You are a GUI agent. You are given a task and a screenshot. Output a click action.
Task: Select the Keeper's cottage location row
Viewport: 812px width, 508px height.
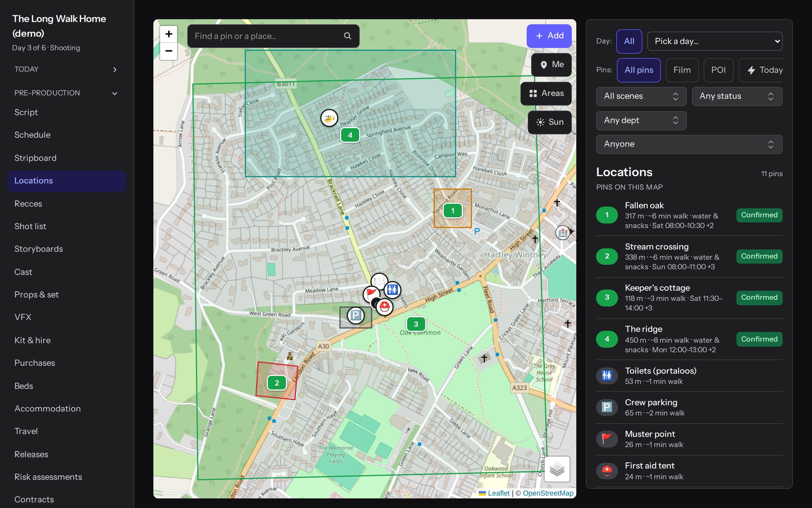pyautogui.click(x=689, y=298)
